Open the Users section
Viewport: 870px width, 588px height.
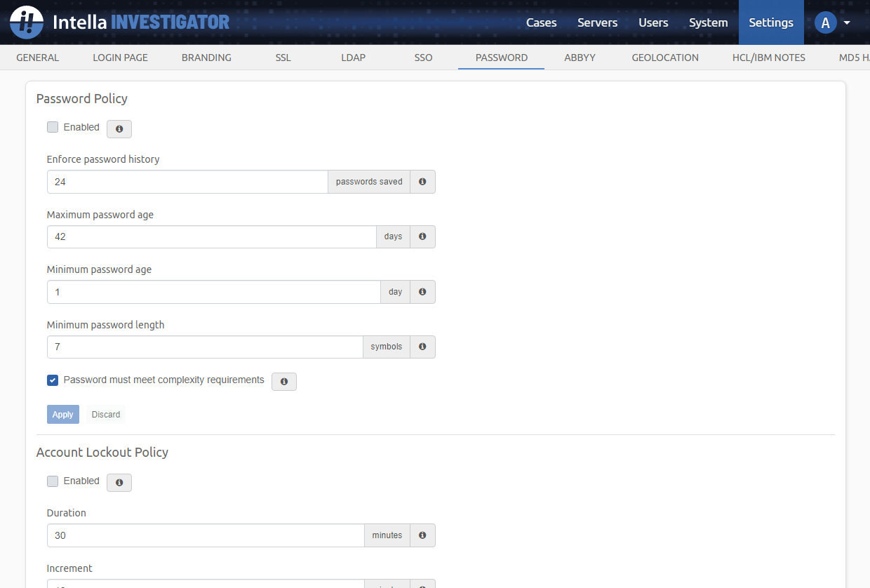click(653, 22)
